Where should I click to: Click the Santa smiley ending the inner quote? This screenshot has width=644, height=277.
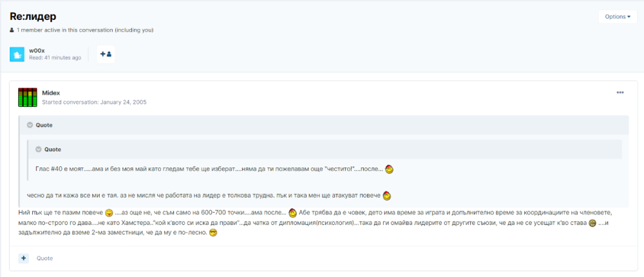click(389, 169)
